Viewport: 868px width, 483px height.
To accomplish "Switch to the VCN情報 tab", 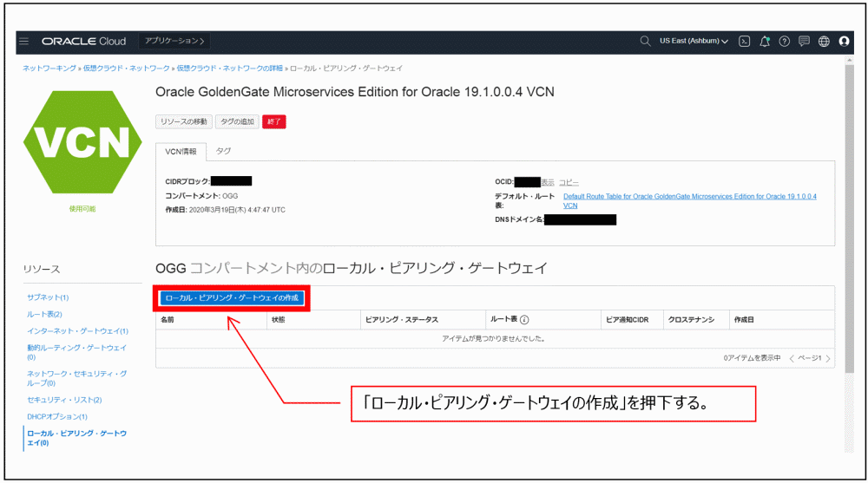I will pyautogui.click(x=181, y=152).
